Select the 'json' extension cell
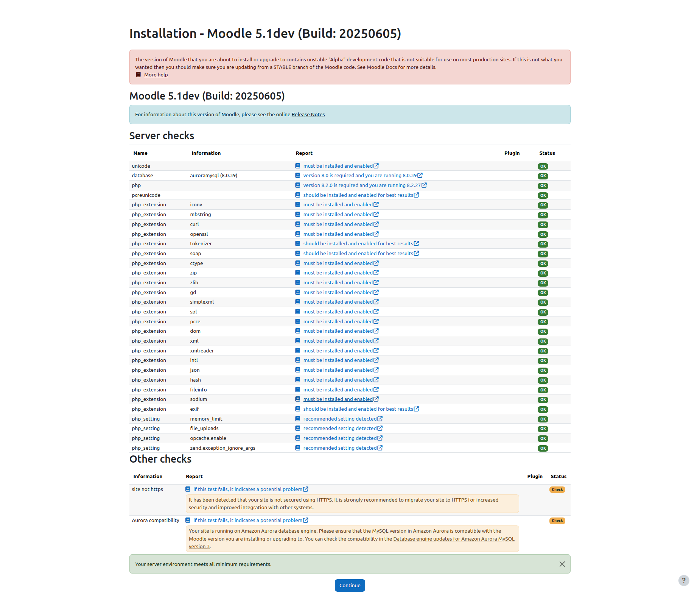Image resolution: width=700 pixels, height=597 pixels. (195, 370)
